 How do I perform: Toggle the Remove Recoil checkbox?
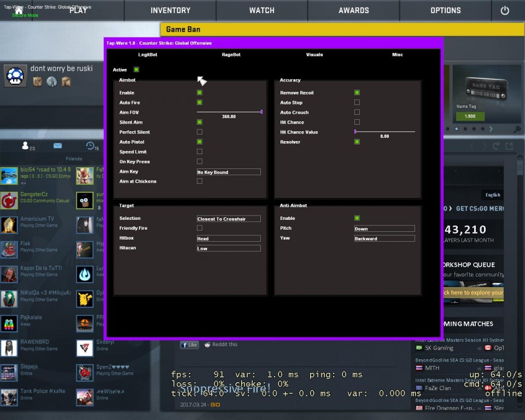click(x=357, y=92)
